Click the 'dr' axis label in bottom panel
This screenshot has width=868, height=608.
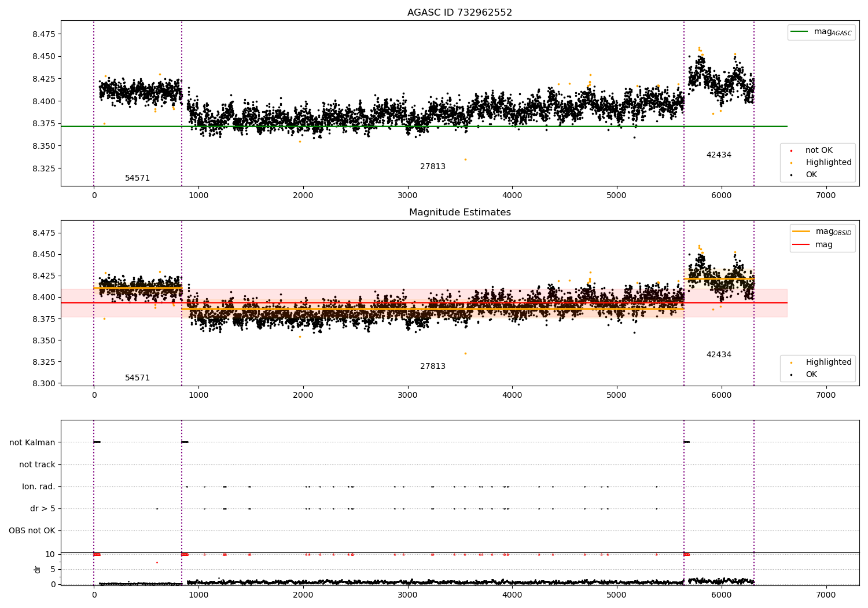point(38,569)
